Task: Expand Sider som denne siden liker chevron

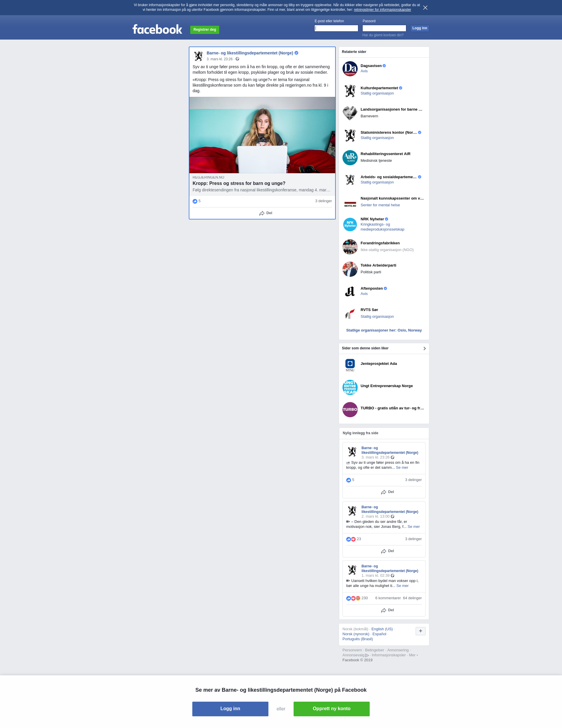Action: (x=424, y=348)
